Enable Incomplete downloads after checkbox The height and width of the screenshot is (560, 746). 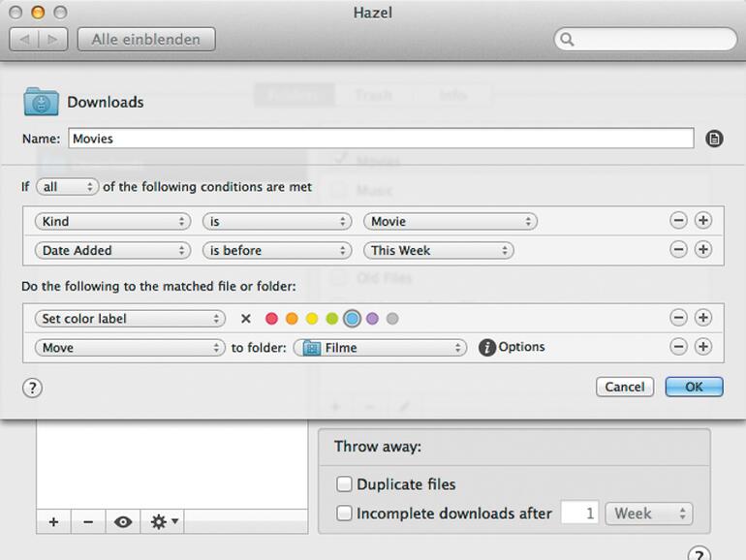click(344, 513)
